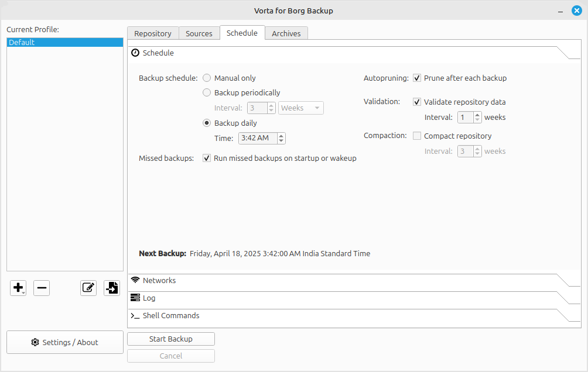Open the Repository tab
The height and width of the screenshot is (372, 588).
pyautogui.click(x=153, y=34)
